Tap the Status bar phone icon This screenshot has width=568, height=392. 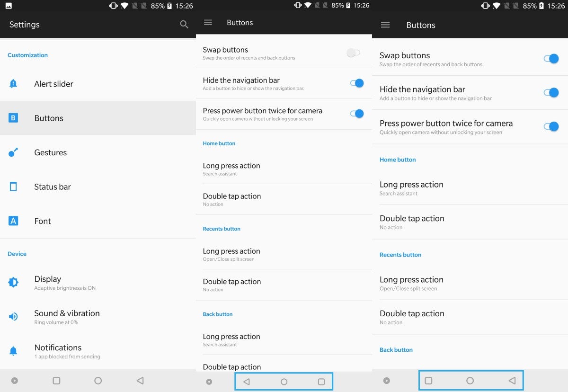pos(13,187)
